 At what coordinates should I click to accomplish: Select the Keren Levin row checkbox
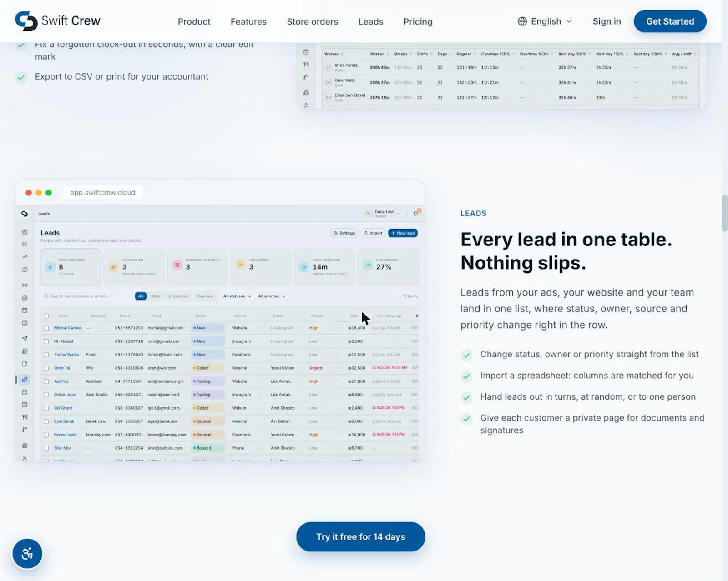(x=46, y=435)
